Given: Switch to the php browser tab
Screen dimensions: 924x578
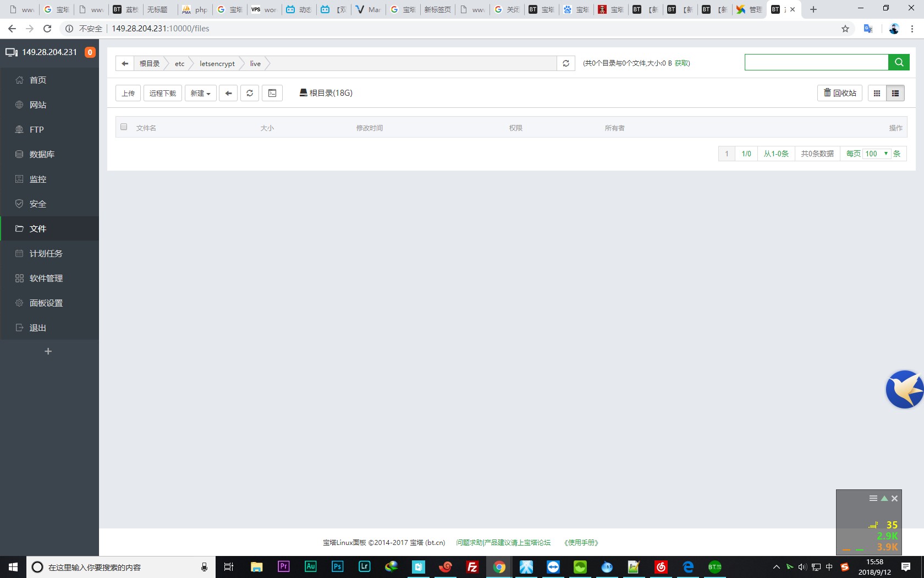Looking at the screenshot, I should (x=195, y=9).
